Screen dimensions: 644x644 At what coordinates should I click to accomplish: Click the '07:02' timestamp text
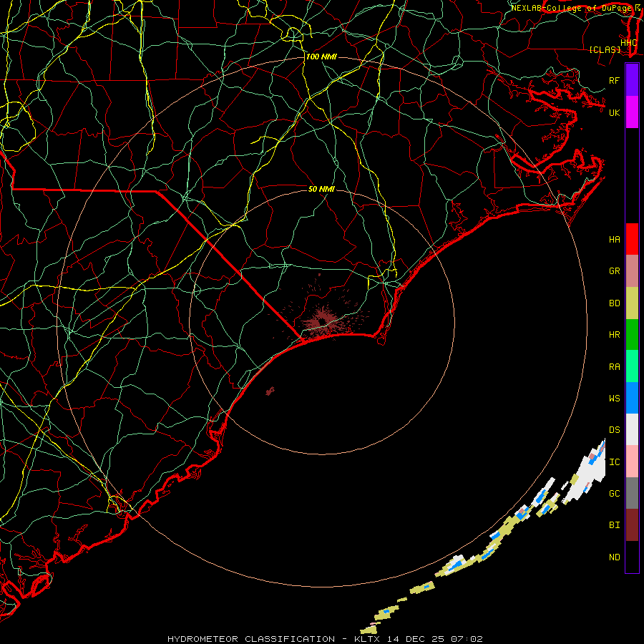click(x=466, y=639)
